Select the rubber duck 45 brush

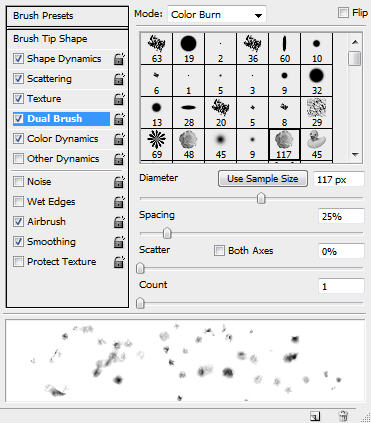[x=317, y=145]
